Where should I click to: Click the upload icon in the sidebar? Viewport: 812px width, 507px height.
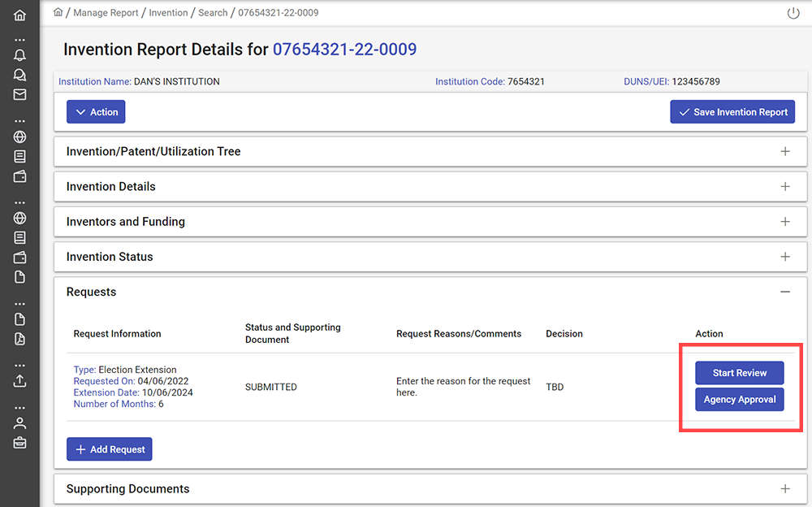pos(19,381)
